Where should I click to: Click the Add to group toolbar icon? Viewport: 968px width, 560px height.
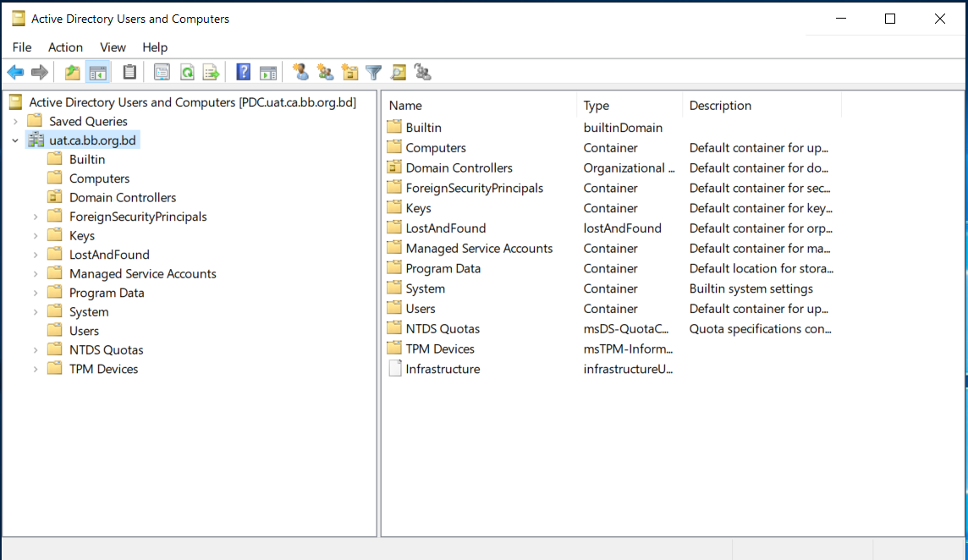(423, 72)
